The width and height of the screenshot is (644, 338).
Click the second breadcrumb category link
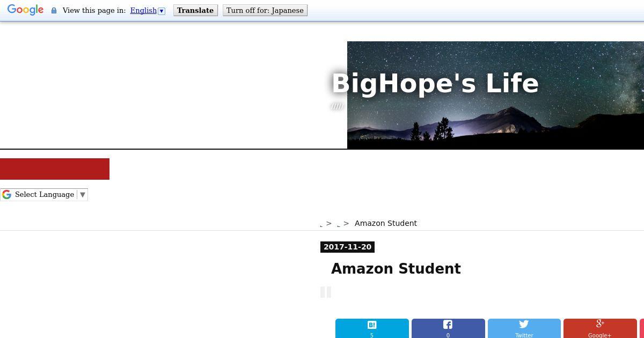[339, 225]
